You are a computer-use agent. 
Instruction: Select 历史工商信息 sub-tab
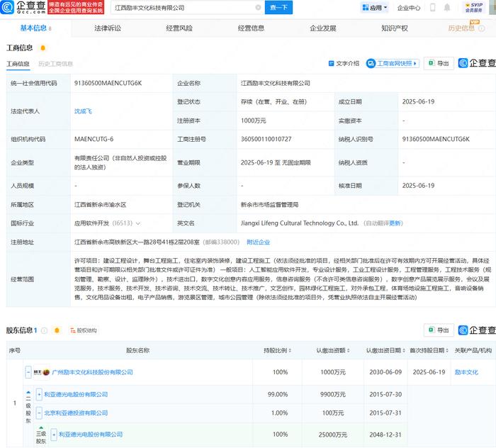pos(55,64)
